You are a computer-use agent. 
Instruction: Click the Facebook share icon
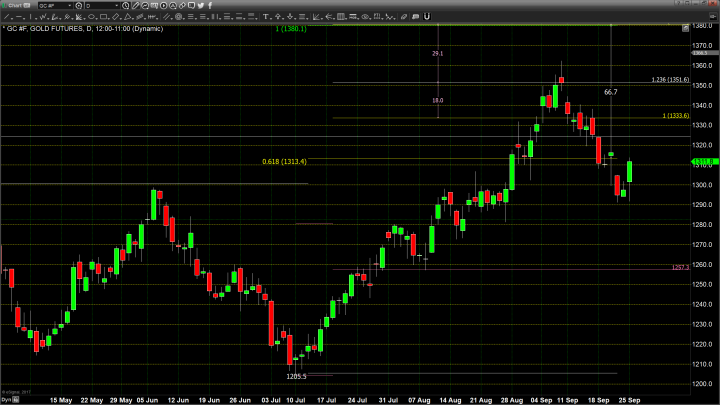click(x=210, y=5)
